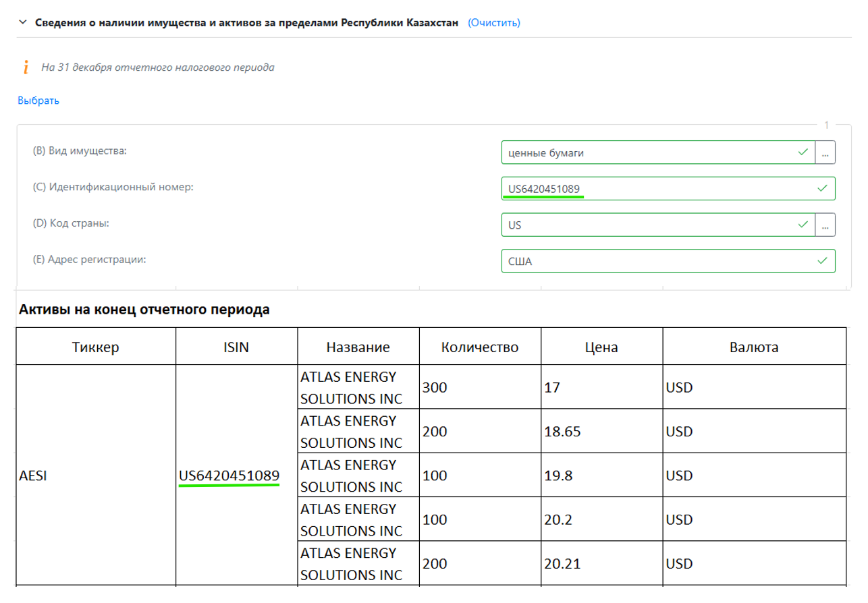Click the green checkmark in the Адрес регистрации field

click(x=822, y=261)
